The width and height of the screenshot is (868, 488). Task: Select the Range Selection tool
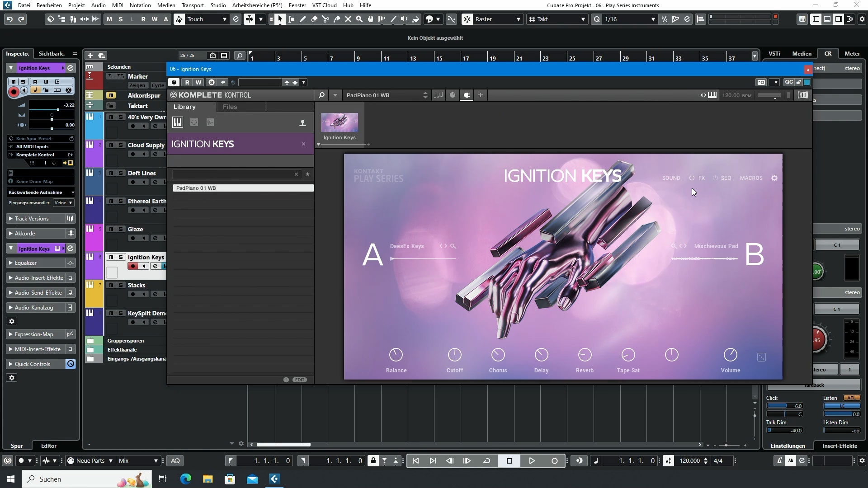[292, 19]
